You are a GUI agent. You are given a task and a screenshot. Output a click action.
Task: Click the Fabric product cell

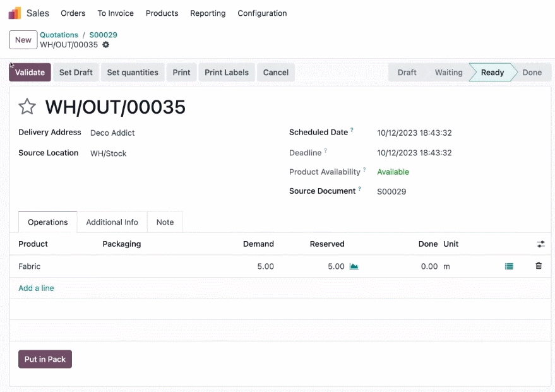[30, 266]
